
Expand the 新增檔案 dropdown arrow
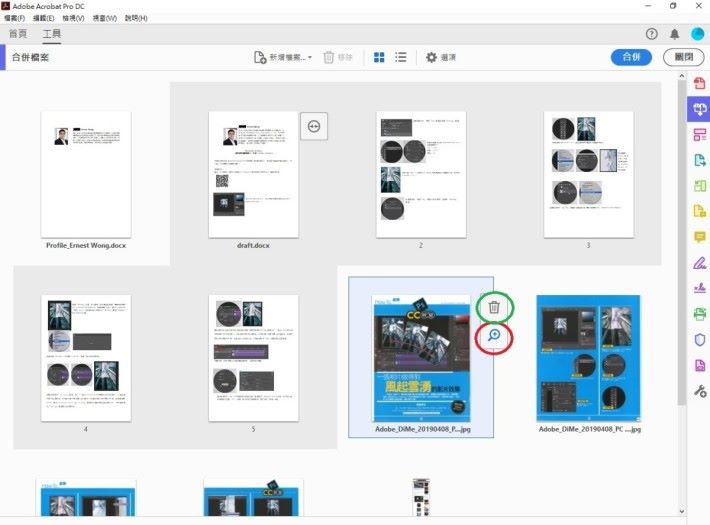(x=310, y=58)
